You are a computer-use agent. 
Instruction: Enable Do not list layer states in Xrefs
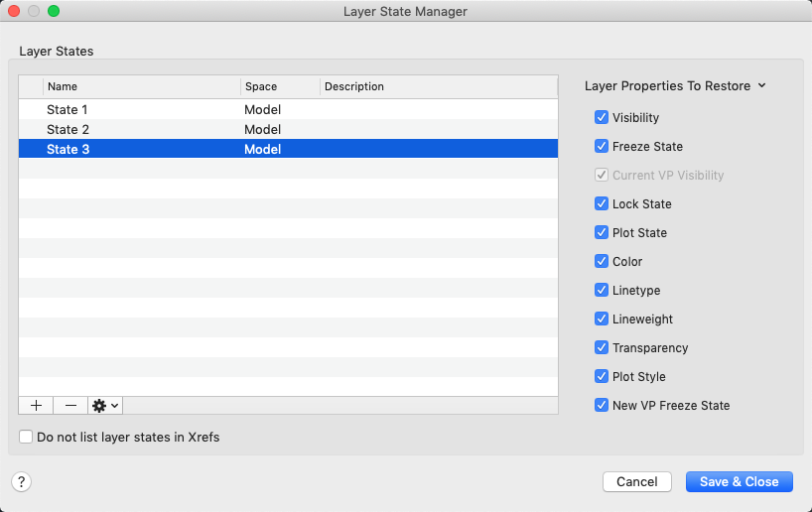pos(27,436)
